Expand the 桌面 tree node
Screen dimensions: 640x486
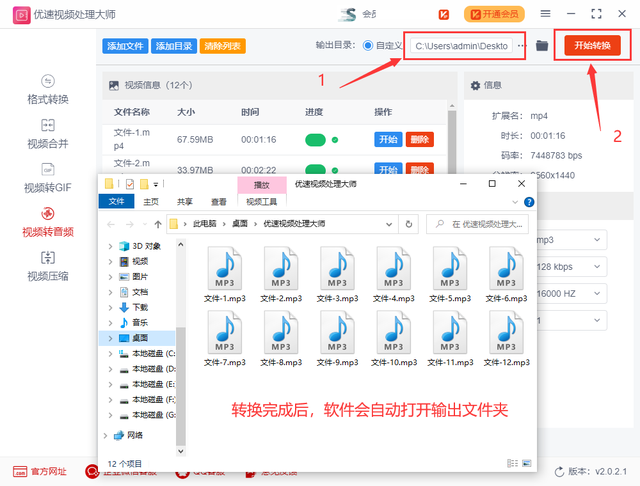tap(110, 338)
